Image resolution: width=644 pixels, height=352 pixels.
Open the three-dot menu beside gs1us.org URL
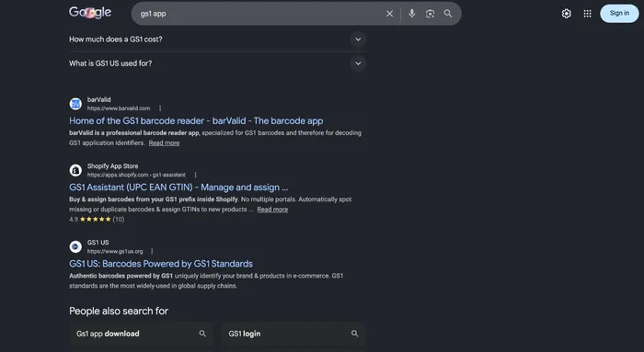(152, 251)
